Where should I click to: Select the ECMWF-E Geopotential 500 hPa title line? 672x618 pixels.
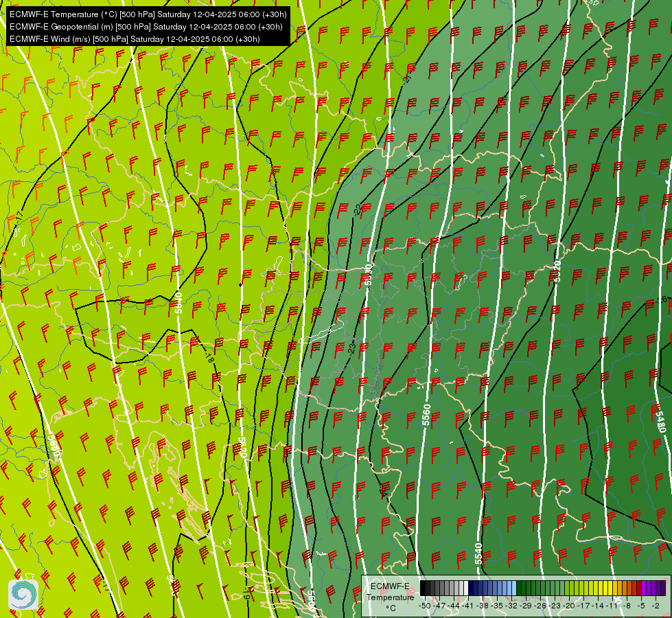pyautogui.click(x=146, y=27)
